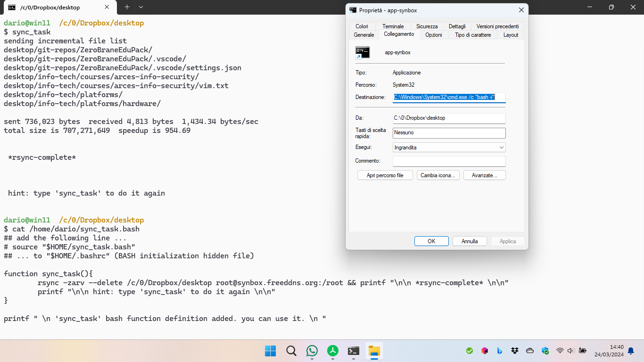644x362 pixels.
Task: Select the /c/0/Dropbox/desktop terminal tab
Action: 59,7
